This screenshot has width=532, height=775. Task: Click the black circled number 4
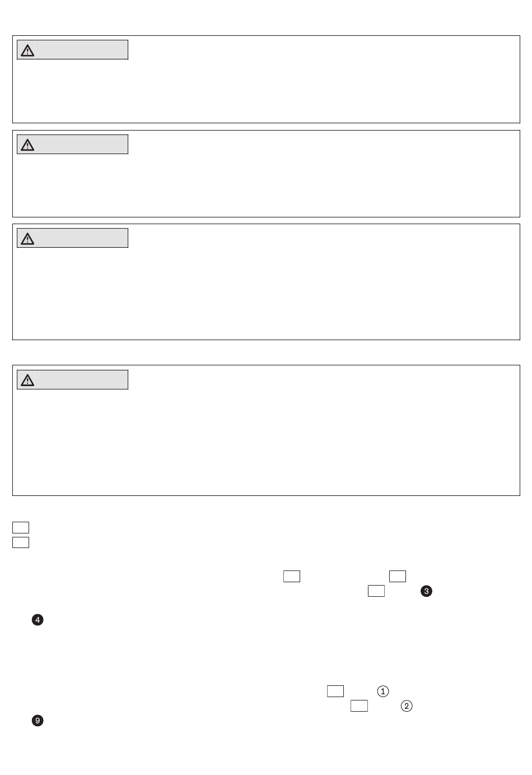[x=38, y=620]
